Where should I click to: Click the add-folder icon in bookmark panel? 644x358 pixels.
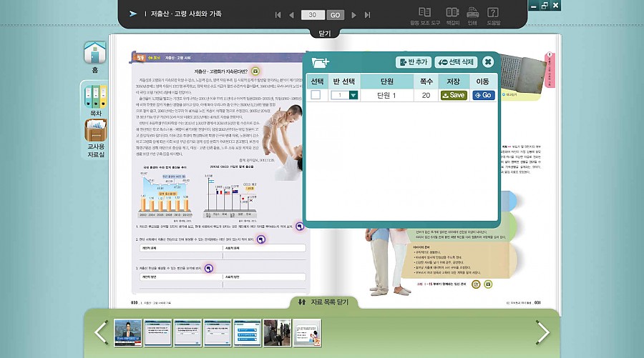point(321,62)
